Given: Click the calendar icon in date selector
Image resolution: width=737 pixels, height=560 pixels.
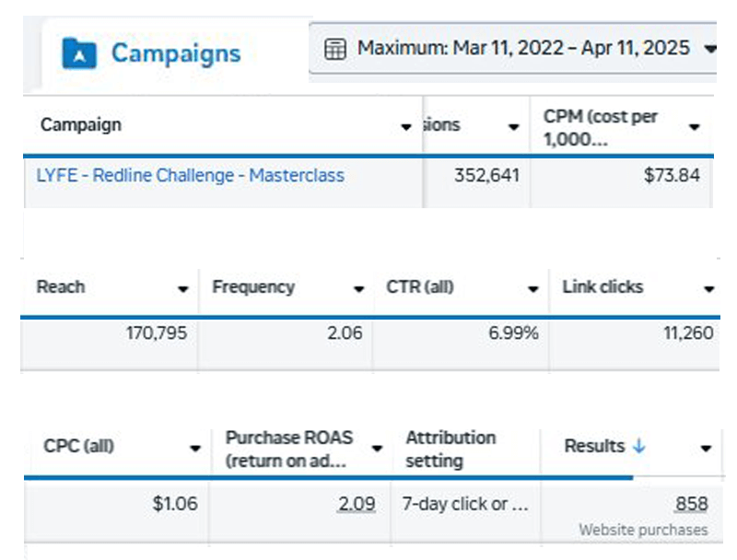Looking at the screenshot, I should (x=337, y=49).
